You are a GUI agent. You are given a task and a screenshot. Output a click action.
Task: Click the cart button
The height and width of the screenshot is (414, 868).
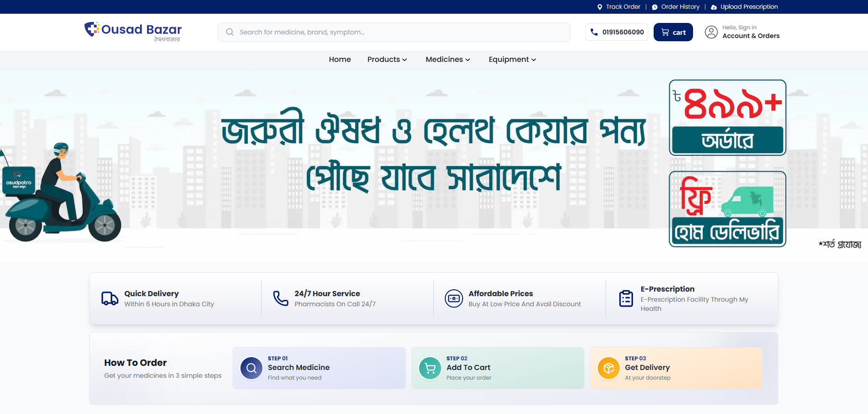[673, 32]
